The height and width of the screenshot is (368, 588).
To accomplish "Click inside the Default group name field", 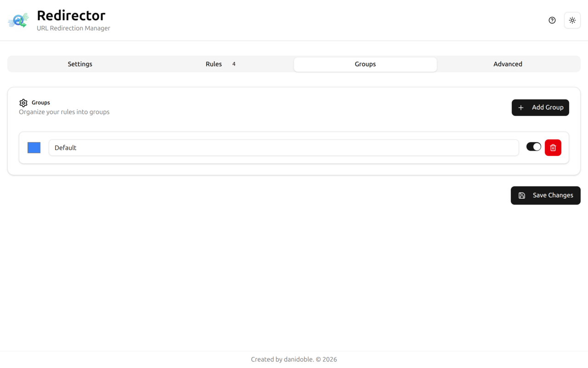I will coord(184,148).
